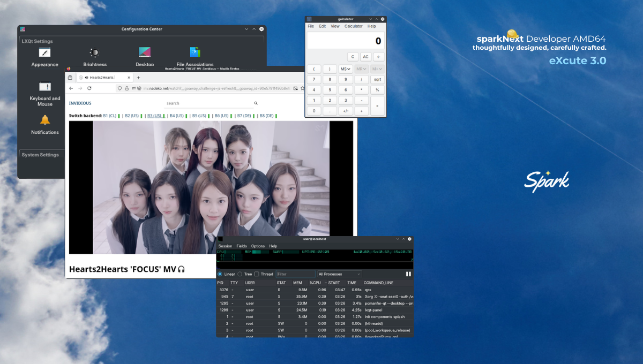Click the INVIDIOUS home link
This screenshot has height=364, width=643.
[80, 103]
